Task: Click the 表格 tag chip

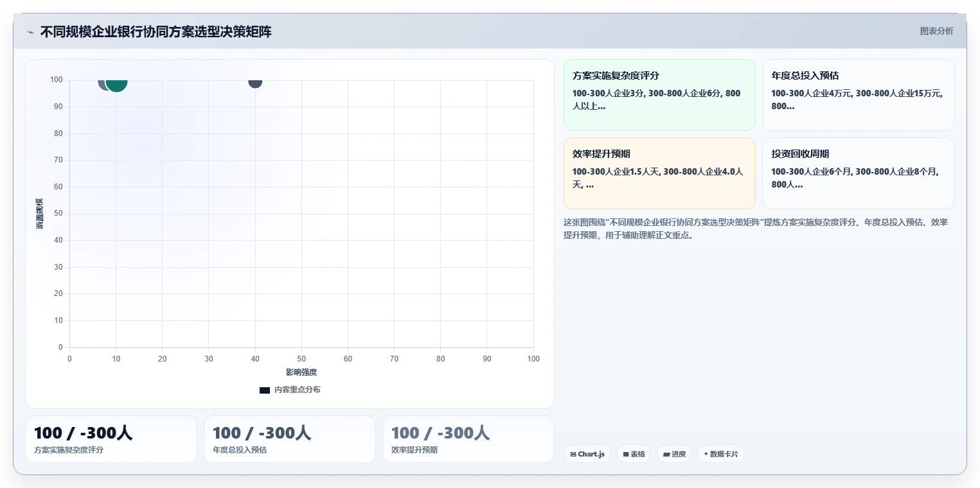Action: pos(634,454)
